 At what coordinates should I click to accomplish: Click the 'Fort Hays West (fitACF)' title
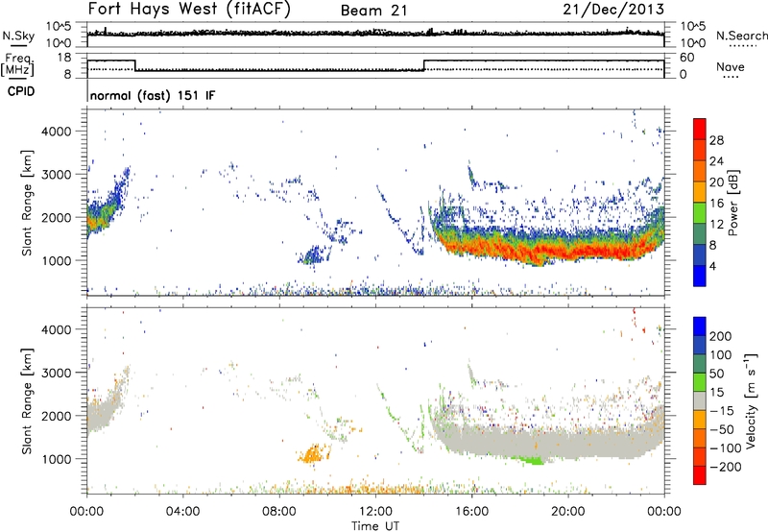[x=188, y=10]
